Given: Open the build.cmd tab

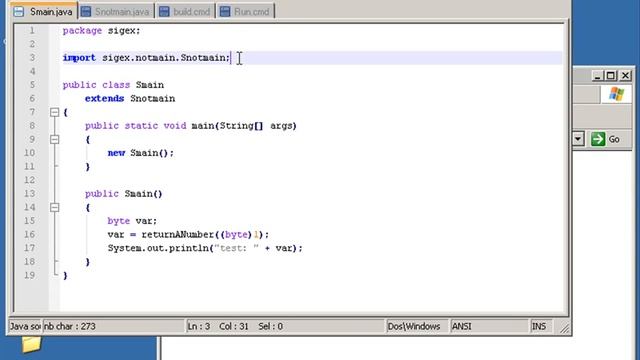Looking at the screenshot, I should click(x=186, y=11).
